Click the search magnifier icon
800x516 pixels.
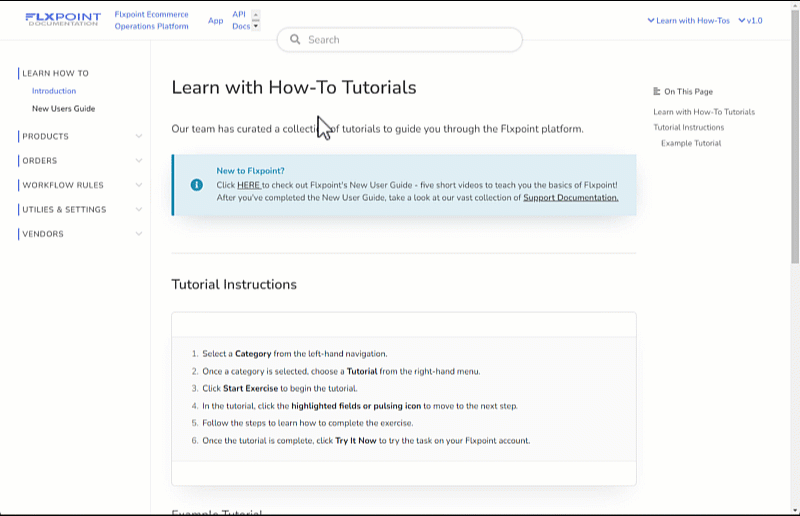point(295,39)
